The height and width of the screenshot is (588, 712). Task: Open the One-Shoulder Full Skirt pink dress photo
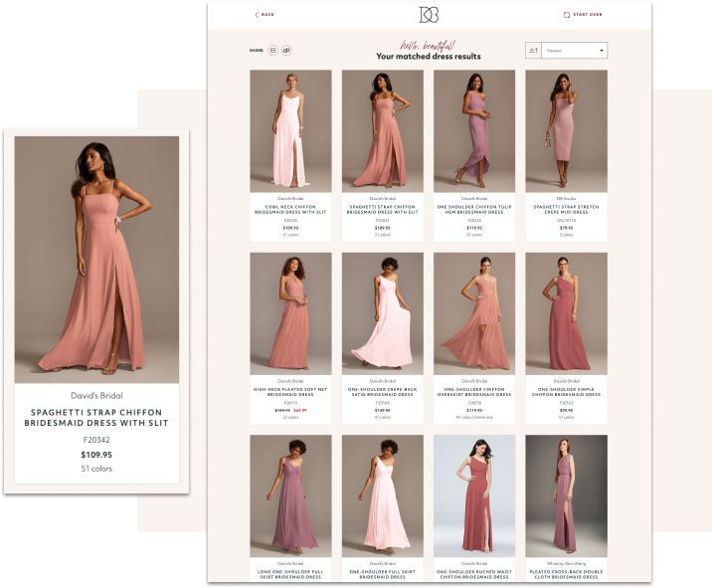pyautogui.click(x=382, y=496)
